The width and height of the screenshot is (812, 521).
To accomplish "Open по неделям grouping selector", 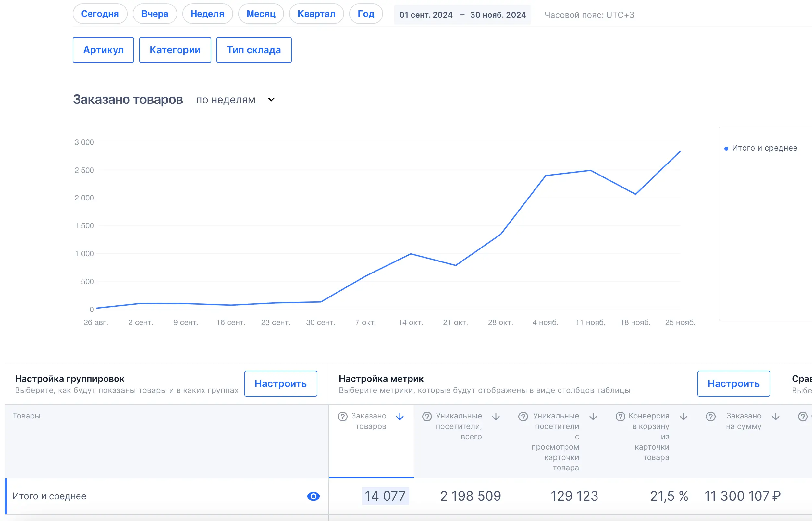I will tap(226, 100).
